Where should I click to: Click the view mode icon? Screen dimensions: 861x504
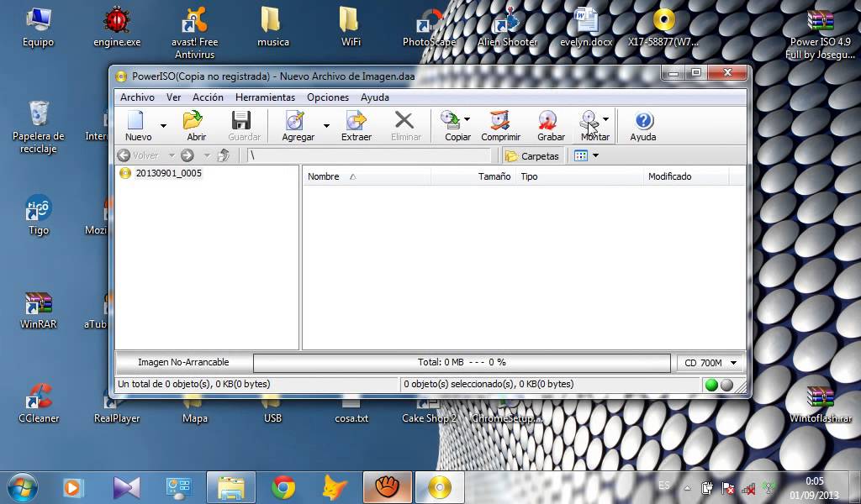pos(580,155)
